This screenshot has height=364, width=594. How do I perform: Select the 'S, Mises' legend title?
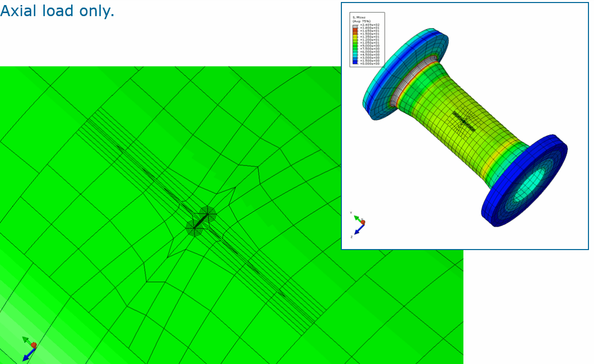(359, 17)
